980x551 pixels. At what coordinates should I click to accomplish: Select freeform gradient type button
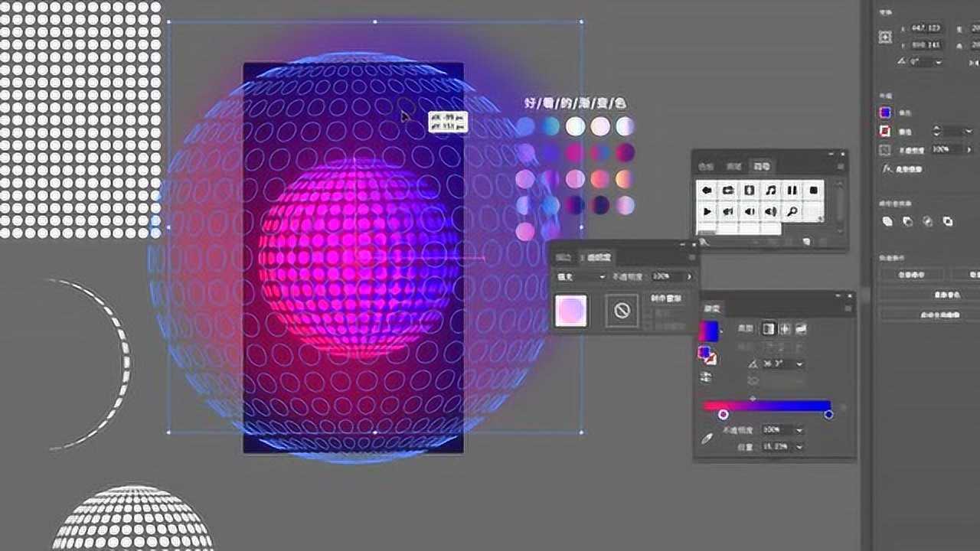click(x=801, y=328)
